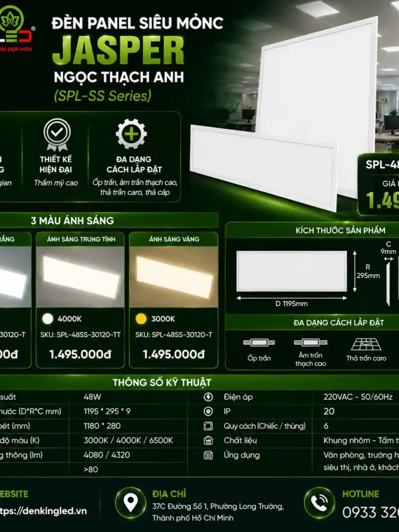The height and width of the screenshot is (532, 399).
Task: Click the rectangular panel dimension diagram
Action: point(292,271)
